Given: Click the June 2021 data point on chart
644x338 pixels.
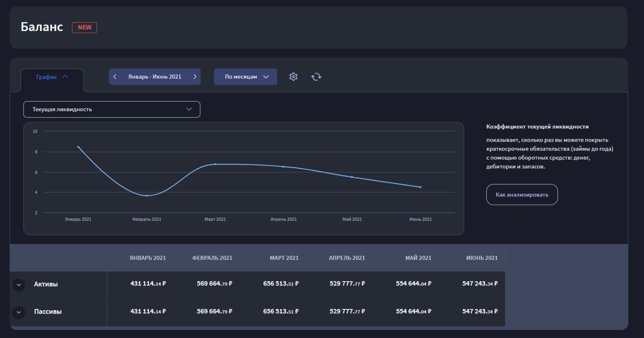Looking at the screenshot, I should pyautogui.click(x=420, y=187).
